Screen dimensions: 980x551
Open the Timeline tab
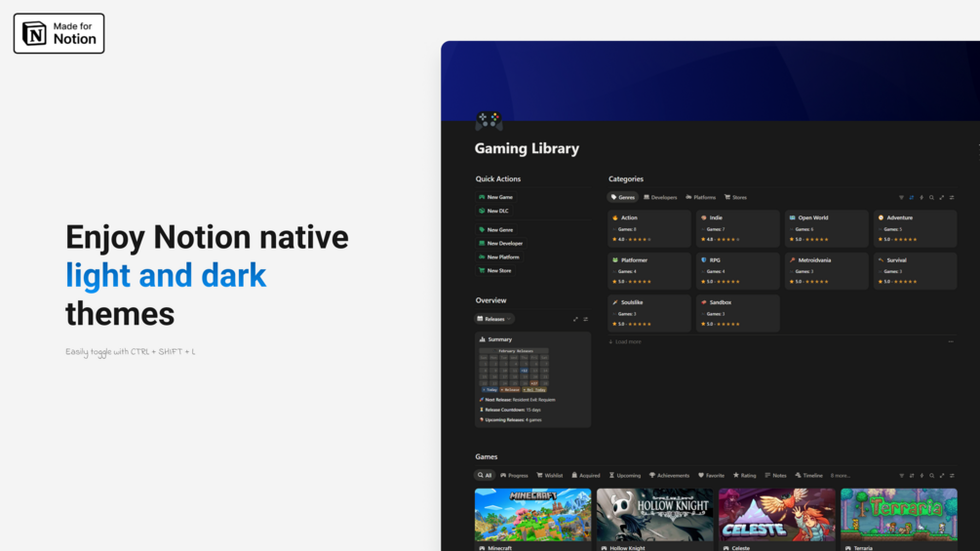click(808, 475)
